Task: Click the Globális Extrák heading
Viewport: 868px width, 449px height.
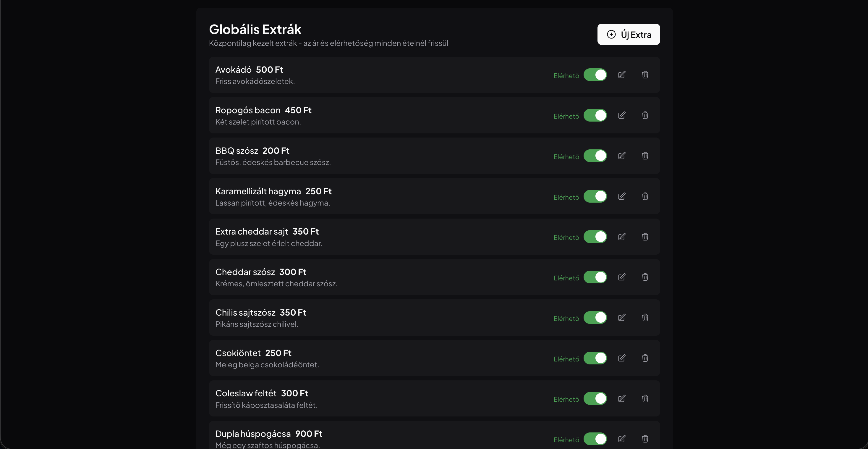Action: point(255,29)
